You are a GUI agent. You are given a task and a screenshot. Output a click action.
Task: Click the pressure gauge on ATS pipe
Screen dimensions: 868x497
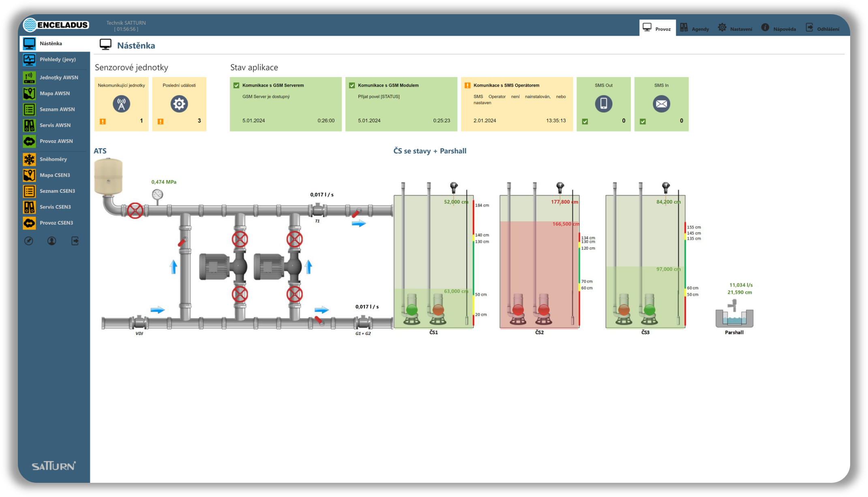click(x=157, y=195)
